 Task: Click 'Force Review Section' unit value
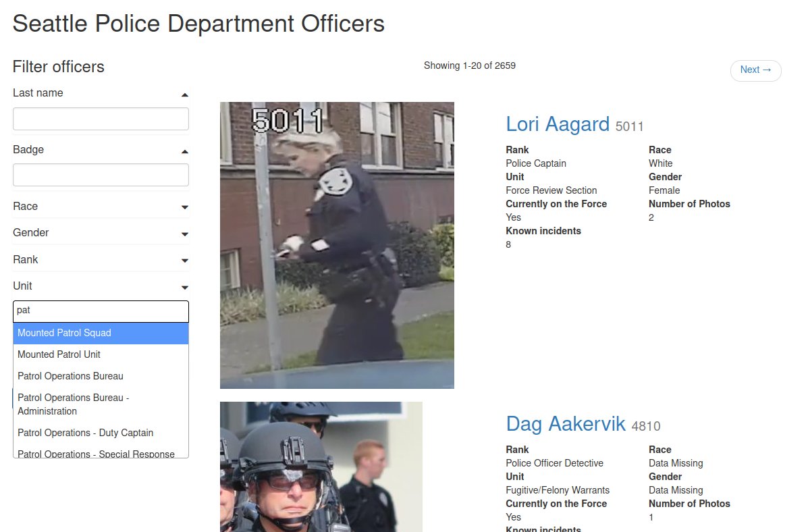coord(551,190)
